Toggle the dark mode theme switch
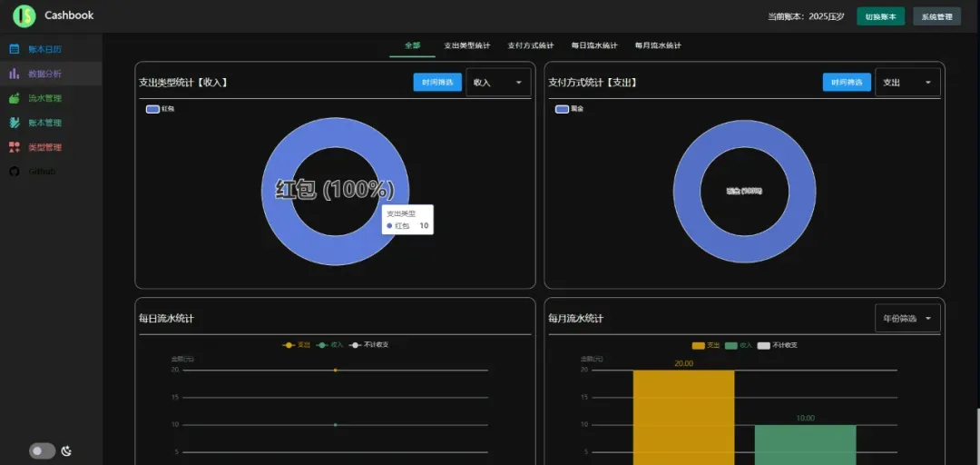 [x=42, y=451]
